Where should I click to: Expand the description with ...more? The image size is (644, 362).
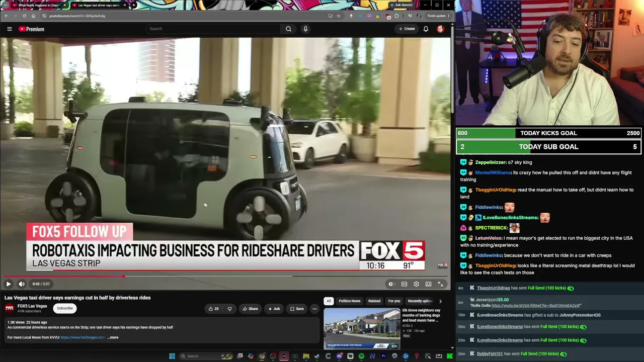[x=113, y=337]
